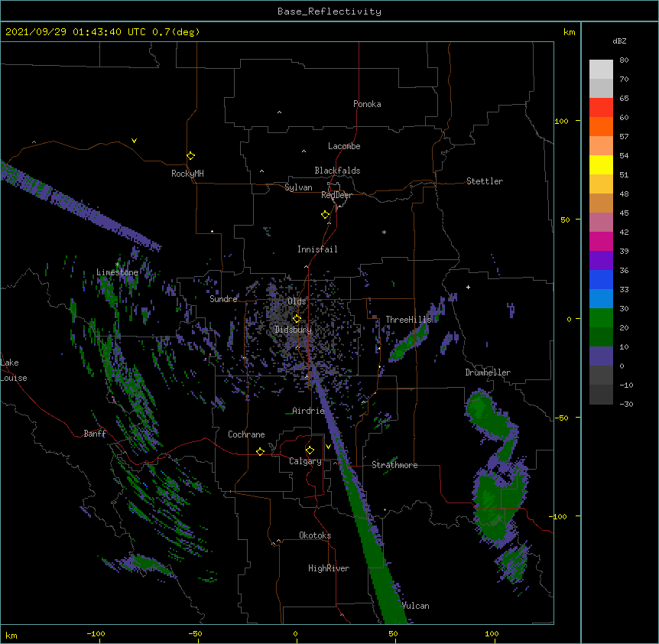Screen dimensions: 659x644
Task: Click the Banff map label
Action: [x=95, y=434]
